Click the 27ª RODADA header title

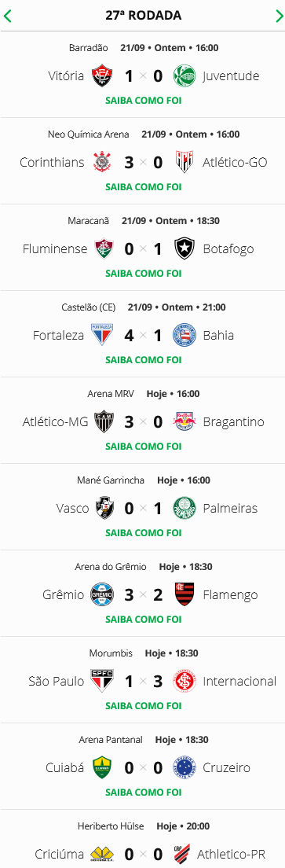coord(144,16)
